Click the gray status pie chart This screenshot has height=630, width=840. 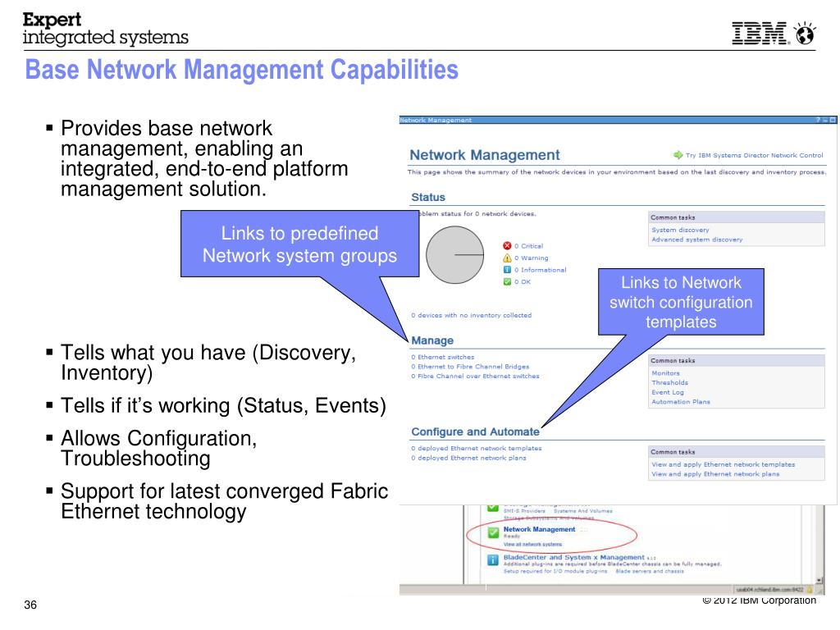click(454, 254)
